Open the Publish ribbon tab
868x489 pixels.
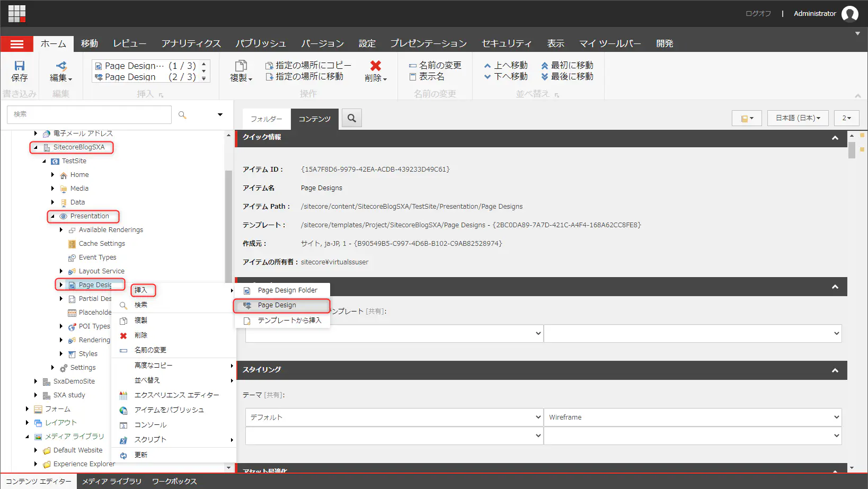261,43
